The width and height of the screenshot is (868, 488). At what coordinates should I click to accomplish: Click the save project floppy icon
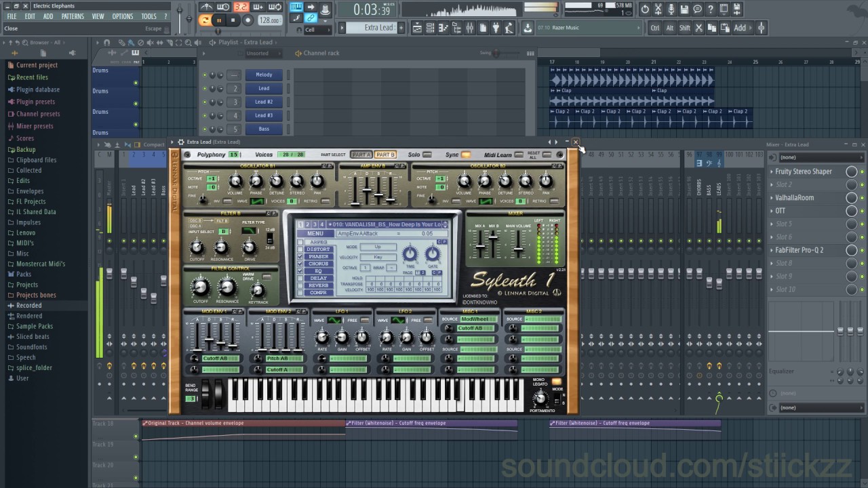[684, 9]
